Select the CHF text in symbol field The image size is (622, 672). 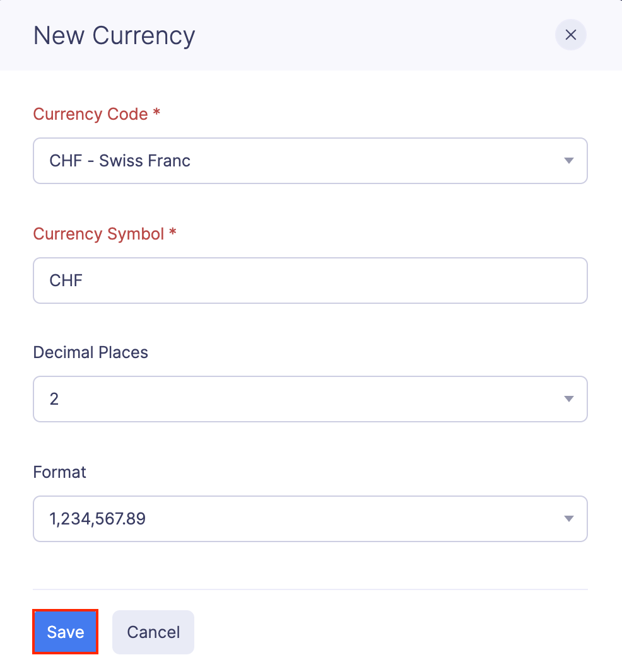(x=65, y=281)
